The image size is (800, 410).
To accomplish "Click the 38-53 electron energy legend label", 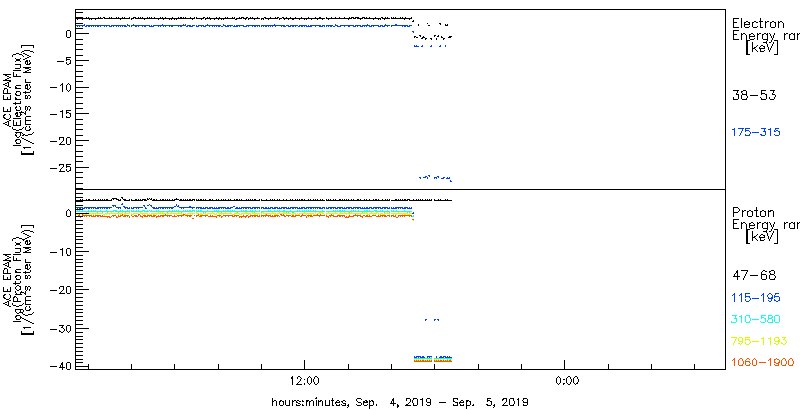I will (754, 95).
